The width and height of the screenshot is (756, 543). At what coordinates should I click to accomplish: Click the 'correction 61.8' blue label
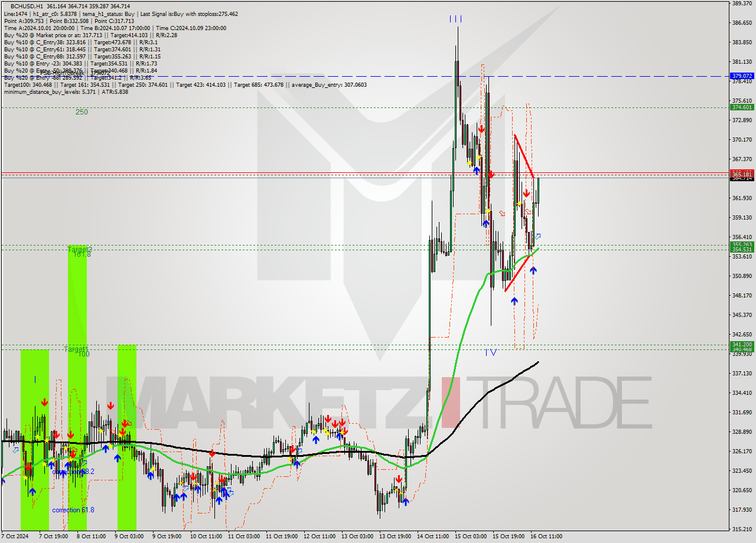(x=73, y=510)
